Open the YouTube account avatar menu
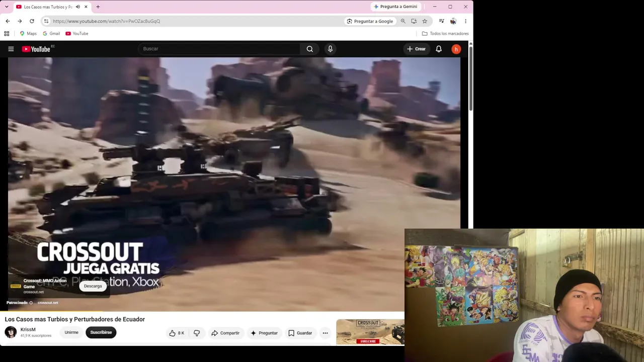This screenshot has width=644, height=362. tap(456, 49)
